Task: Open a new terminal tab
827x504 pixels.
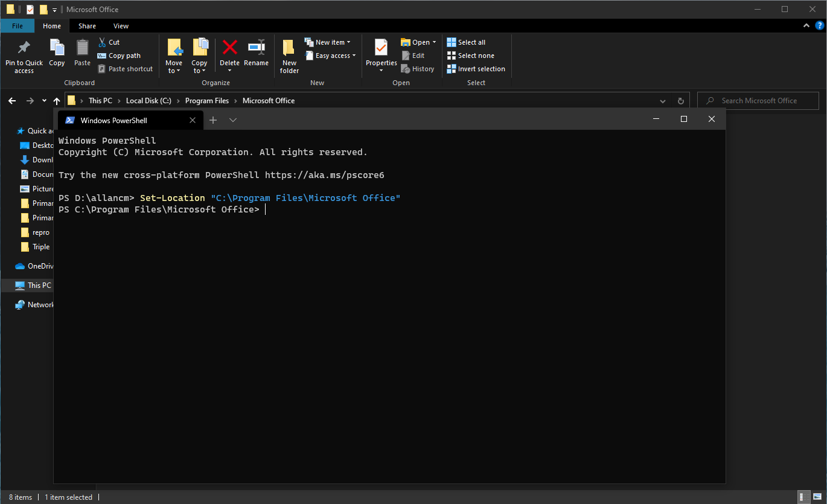Action: (x=212, y=120)
